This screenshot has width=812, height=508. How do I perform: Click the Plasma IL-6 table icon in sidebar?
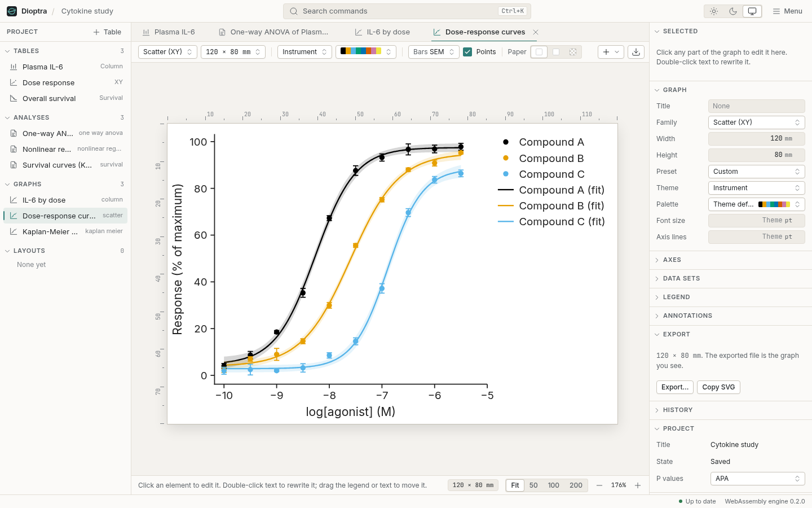click(14, 67)
